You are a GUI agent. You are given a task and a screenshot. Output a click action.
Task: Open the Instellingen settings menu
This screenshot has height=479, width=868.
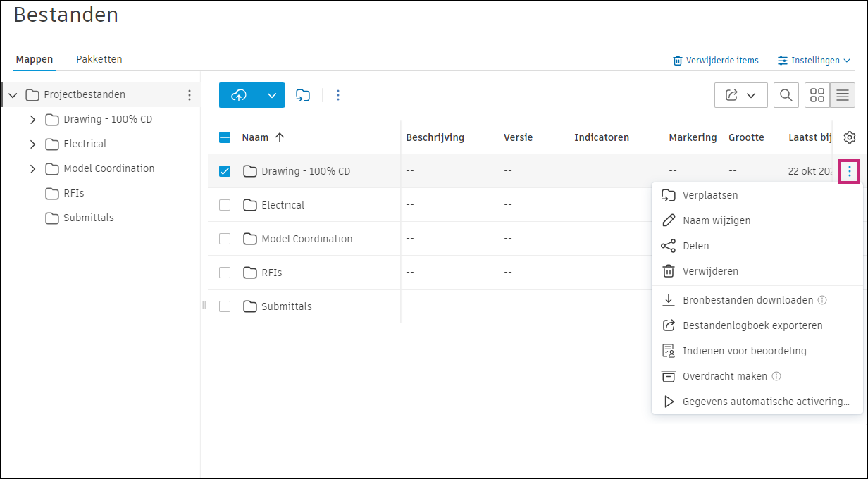pos(814,61)
